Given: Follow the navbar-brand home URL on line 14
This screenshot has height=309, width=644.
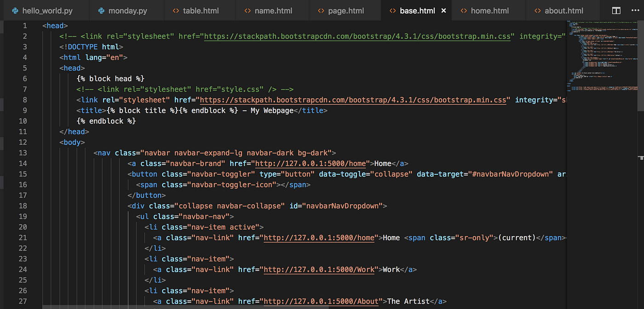Looking at the screenshot, I should 310,163.
